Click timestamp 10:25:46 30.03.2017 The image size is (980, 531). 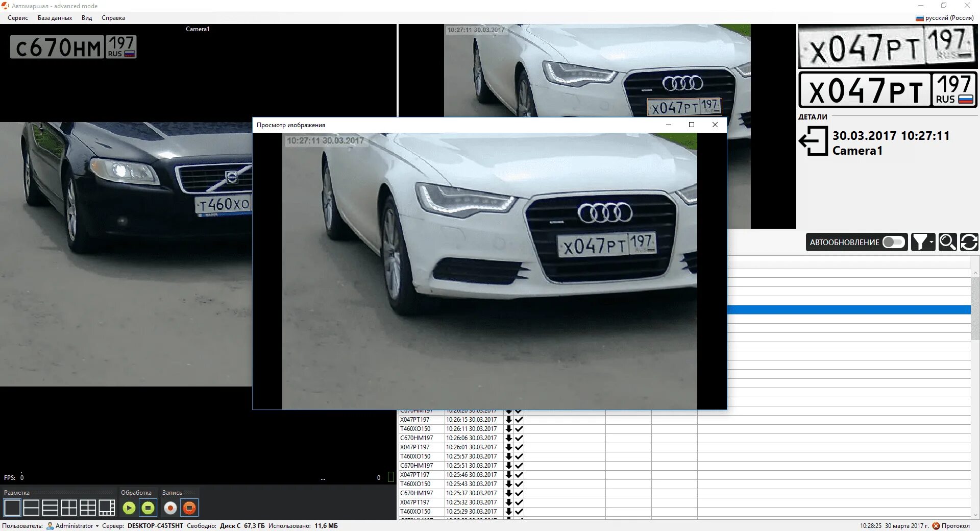[x=471, y=475]
